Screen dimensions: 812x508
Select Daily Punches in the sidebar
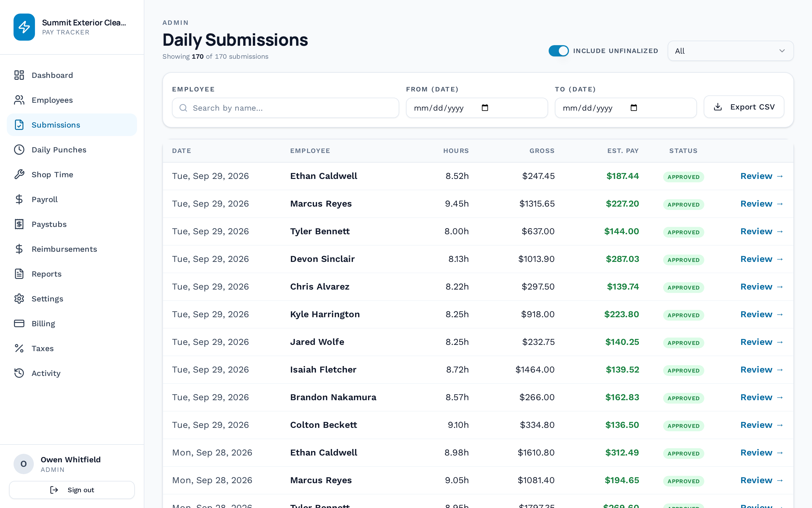(72, 150)
